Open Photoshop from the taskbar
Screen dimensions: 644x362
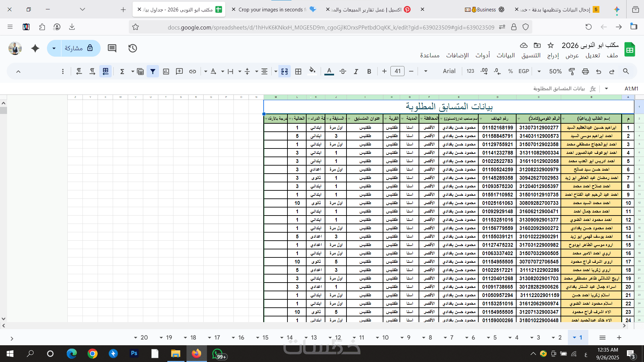click(134, 354)
